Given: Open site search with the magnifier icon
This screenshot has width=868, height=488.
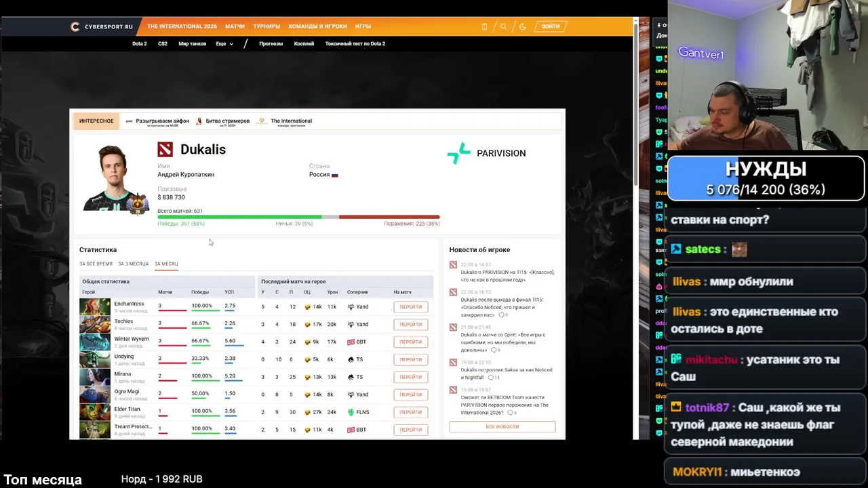Looking at the screenshot, I should click(503, 26).
